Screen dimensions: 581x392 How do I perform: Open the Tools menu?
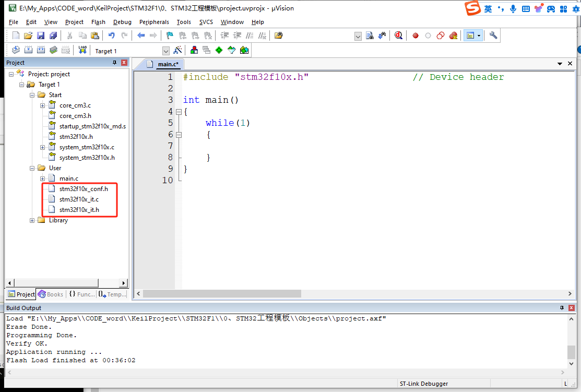(x=184, y=22)
